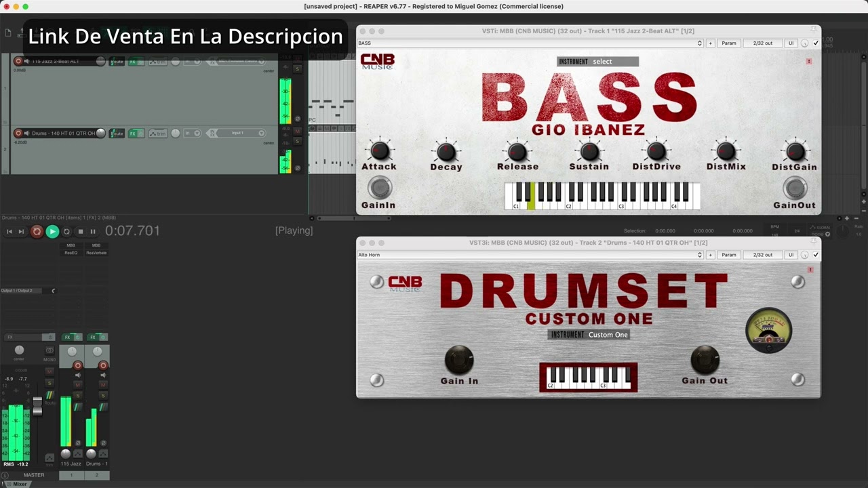Open Alto Horn preset dropdown in Drums plugin
This screenshot has height=488, width=868.
[x=530, y=255]
